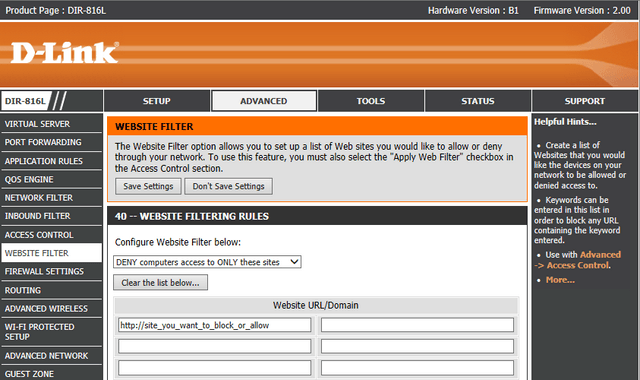
Task: Click the Website URL/Domain column header
Action: [x=316, y=305]
